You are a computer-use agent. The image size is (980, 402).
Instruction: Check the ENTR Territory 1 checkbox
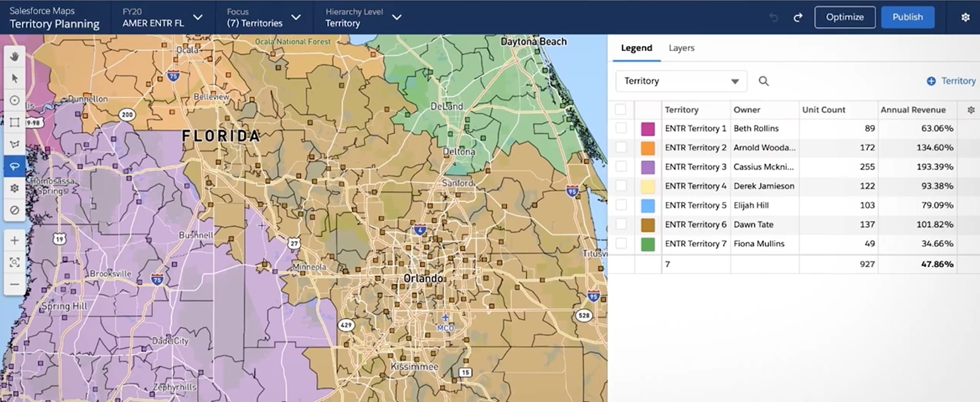(x=621, y=128)
